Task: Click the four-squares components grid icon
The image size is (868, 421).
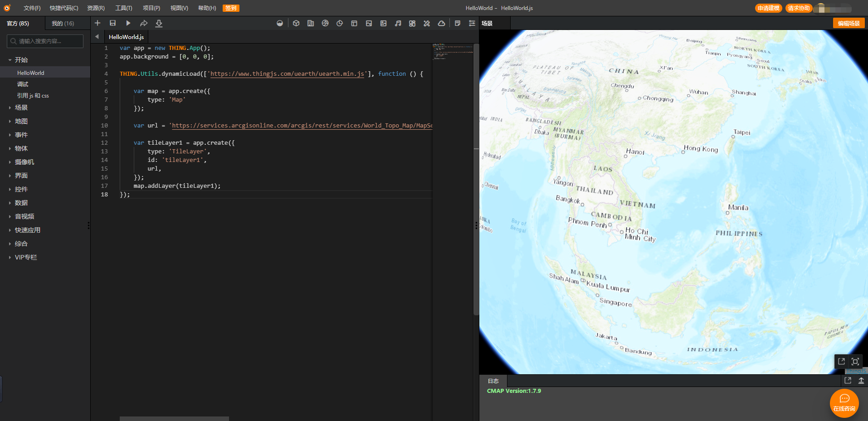Action: (x=412, y=23)
